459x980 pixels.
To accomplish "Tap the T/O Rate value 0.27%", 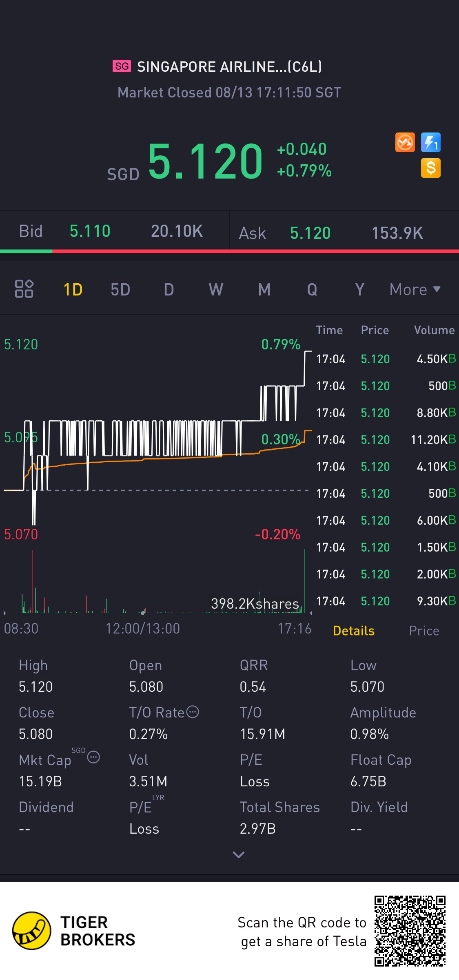I will point(148,734).
